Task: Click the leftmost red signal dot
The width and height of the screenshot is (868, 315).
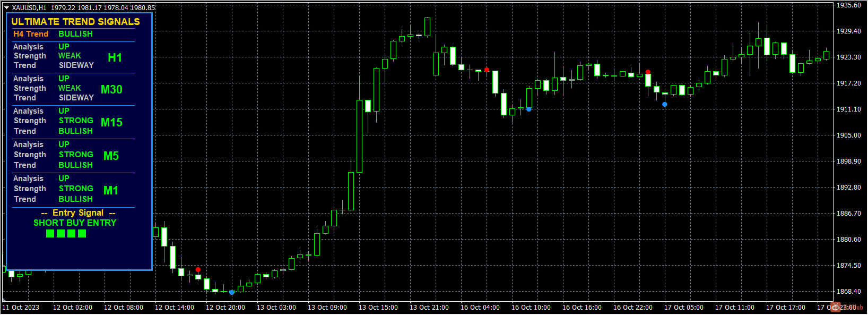Action: [198, 270]
